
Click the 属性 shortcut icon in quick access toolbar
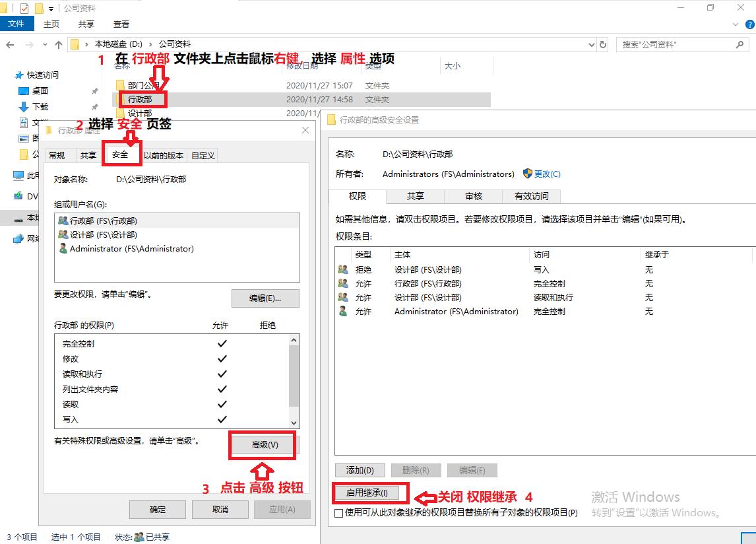pyautogui.click(x=24, y=8)
